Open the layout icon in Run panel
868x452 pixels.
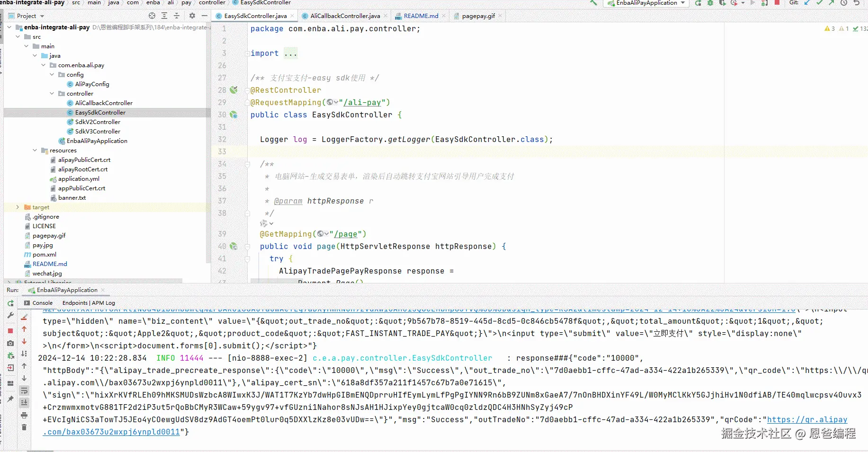10,383
